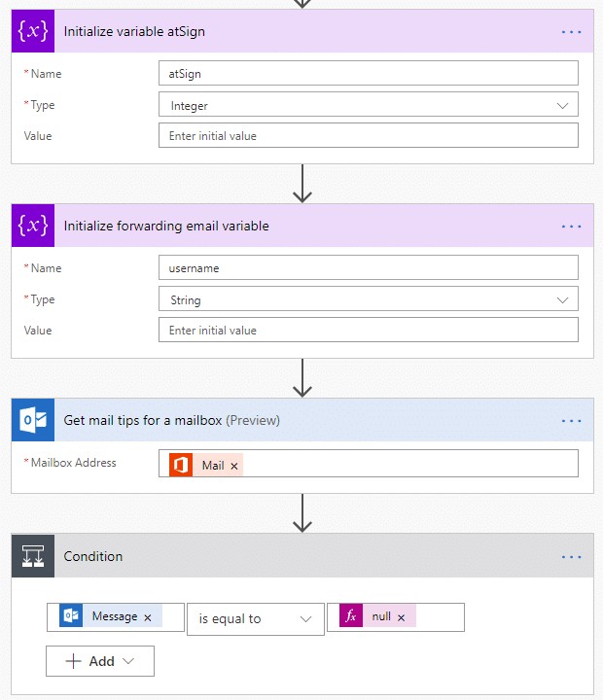Collapse the Condition card header

click(302, 556)
